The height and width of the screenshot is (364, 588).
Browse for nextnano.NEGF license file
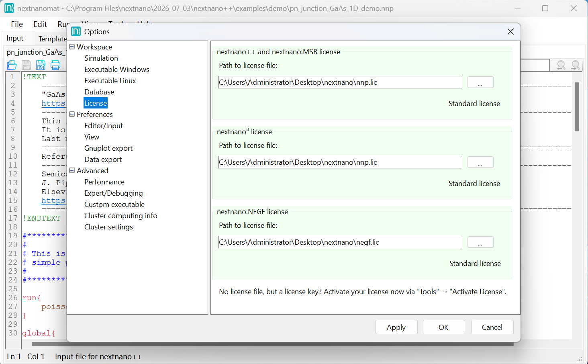[x=480, y=242]
